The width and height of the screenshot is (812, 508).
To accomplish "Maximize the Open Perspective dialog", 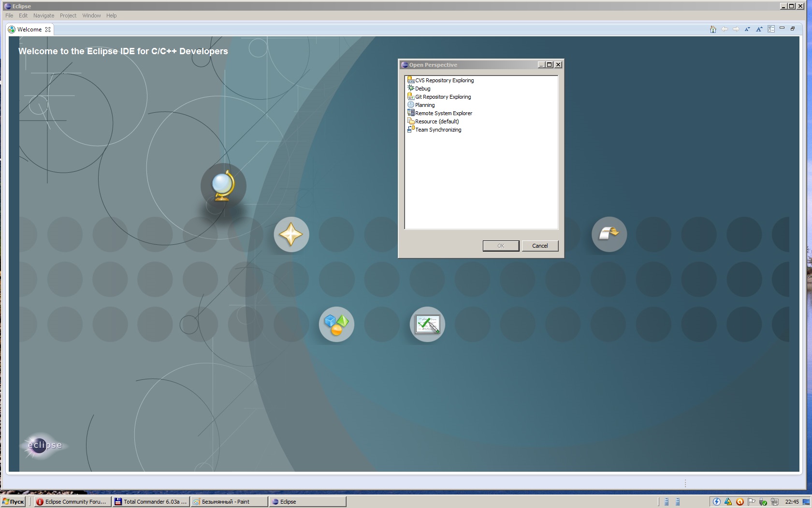I will pyautogui.click(x=550, y=65).
